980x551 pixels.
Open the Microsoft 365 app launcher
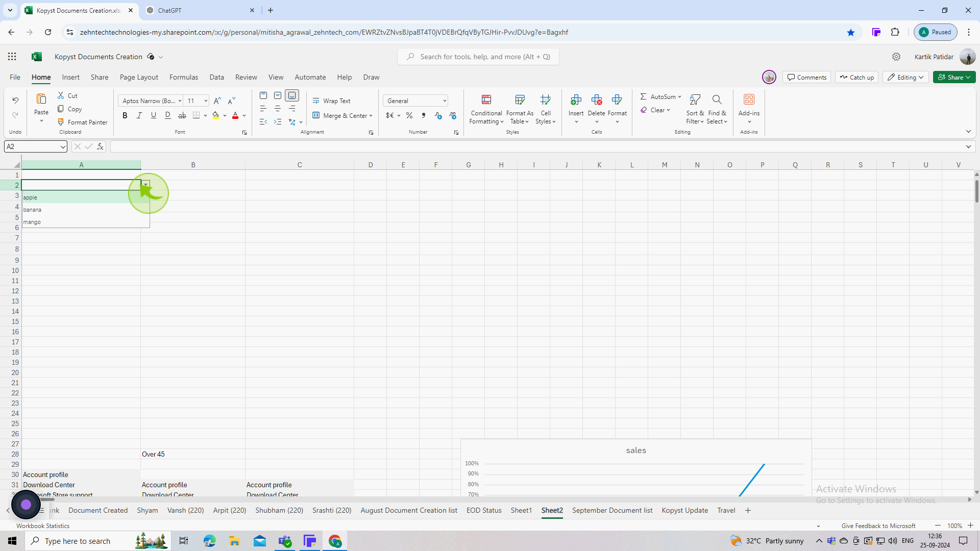pos(12,57)
